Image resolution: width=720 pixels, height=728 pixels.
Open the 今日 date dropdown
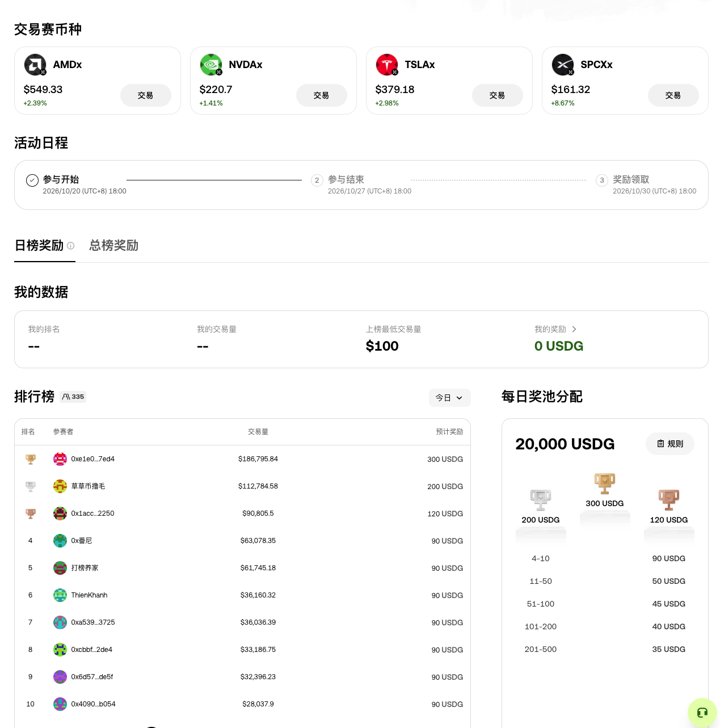450,398
